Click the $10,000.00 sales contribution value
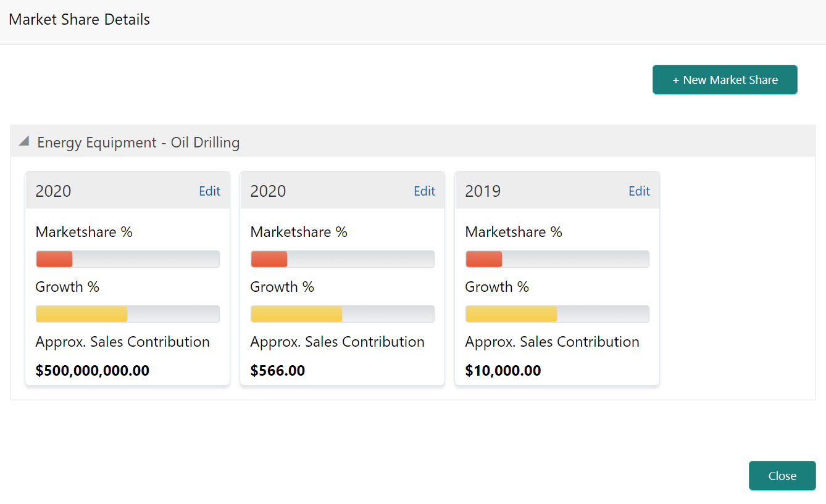This screenshot has width=826, height=504. tap(503, 371)
